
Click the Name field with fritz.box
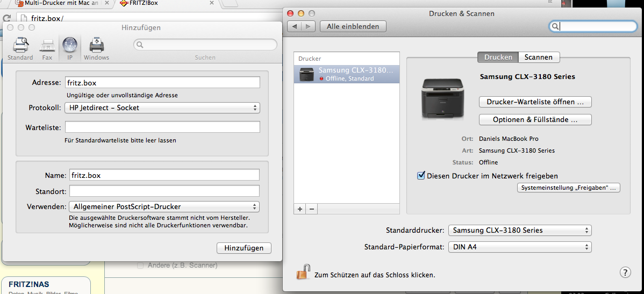tap(164, 175)
